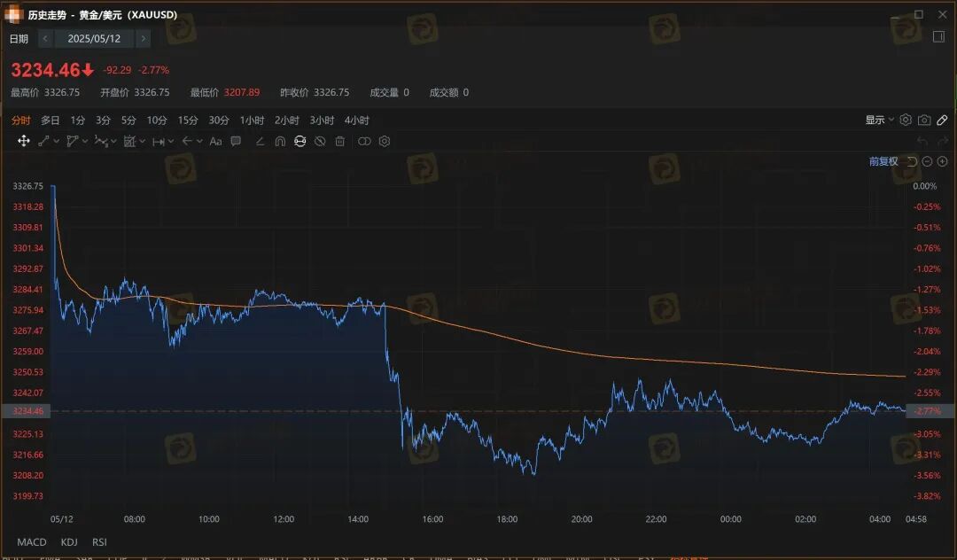Select the trendline drawing tool

[x=43, y=141]
